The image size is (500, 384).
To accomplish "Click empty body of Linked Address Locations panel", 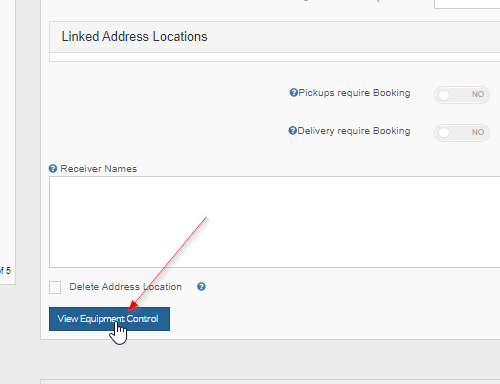I will pos(274,57).
